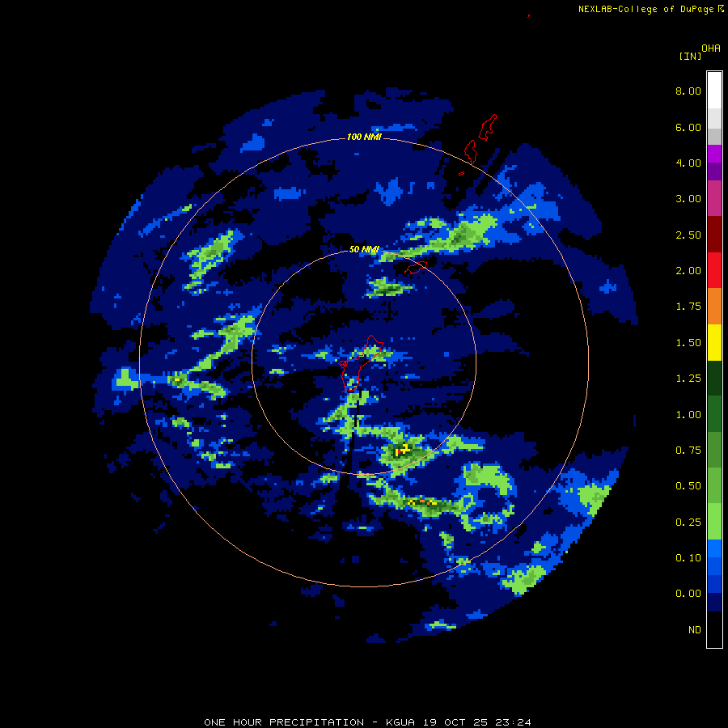Pick the pink swatch beside 3.00
The height and width of the screenshot is (728, 728).
click(714, 198)
